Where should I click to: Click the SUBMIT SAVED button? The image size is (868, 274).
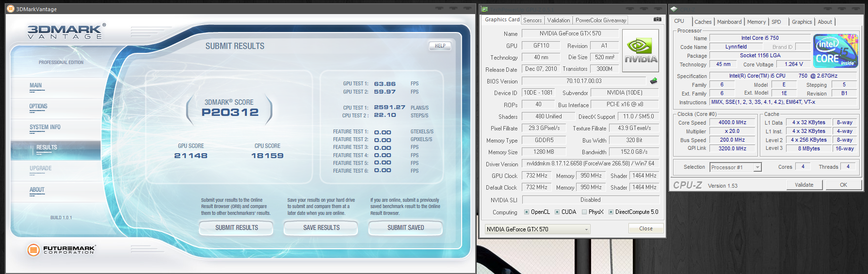[405, 227]
